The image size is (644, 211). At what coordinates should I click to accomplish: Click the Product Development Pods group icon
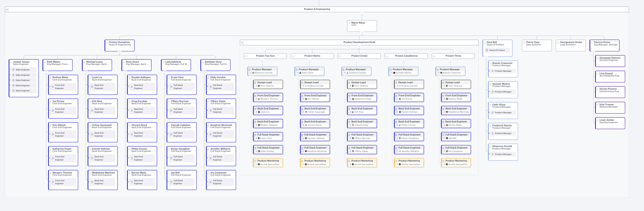click(242, 43)
